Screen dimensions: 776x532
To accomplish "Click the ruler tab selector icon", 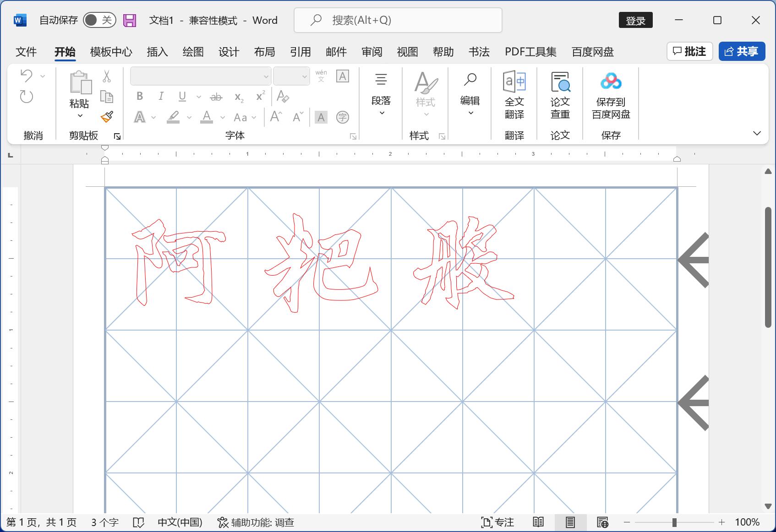I will 11,156.
